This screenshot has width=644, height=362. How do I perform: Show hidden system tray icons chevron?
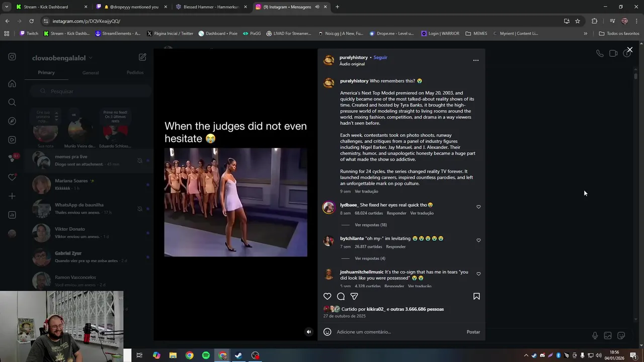click(x=526, y=355)
